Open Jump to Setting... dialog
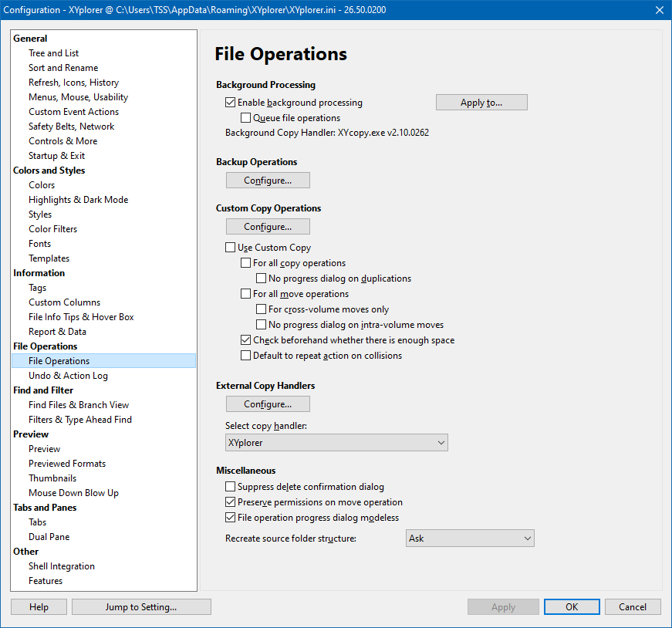The height and width of the screenshot is (628, 672). click(x=141, y=607)
